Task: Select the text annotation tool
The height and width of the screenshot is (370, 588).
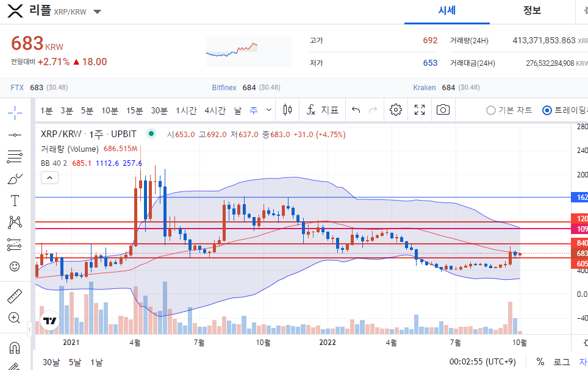Action: coord(15,201)
